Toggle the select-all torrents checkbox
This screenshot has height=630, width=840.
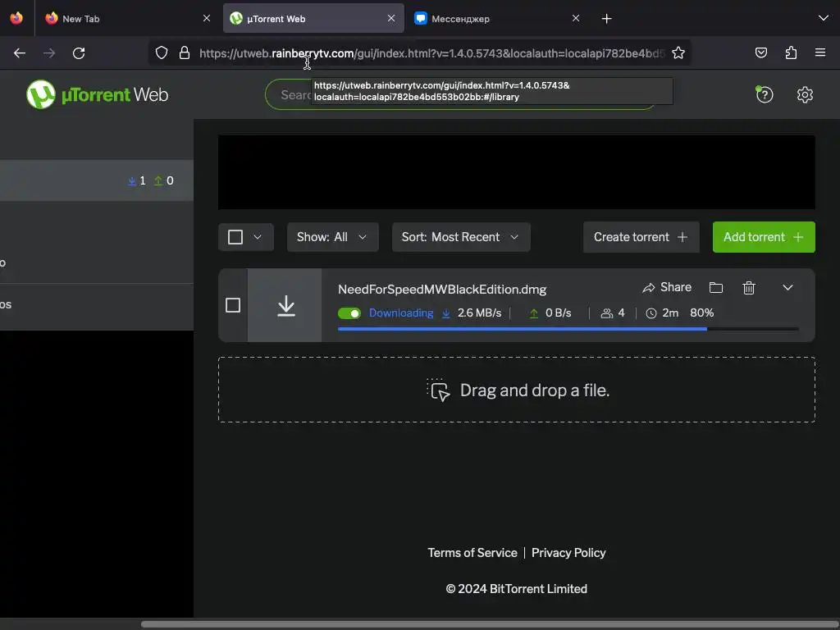coord(235,237)
